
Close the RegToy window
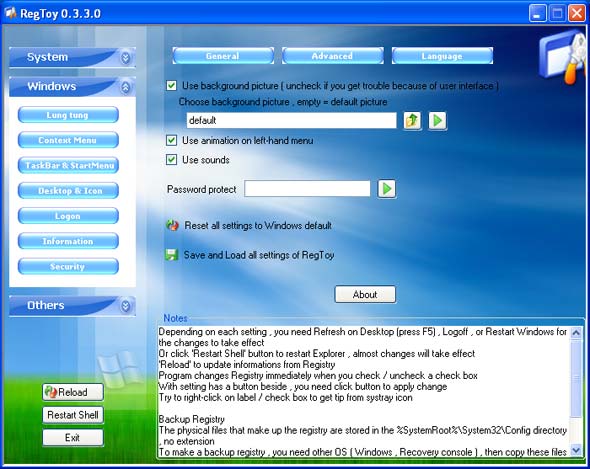576,14
